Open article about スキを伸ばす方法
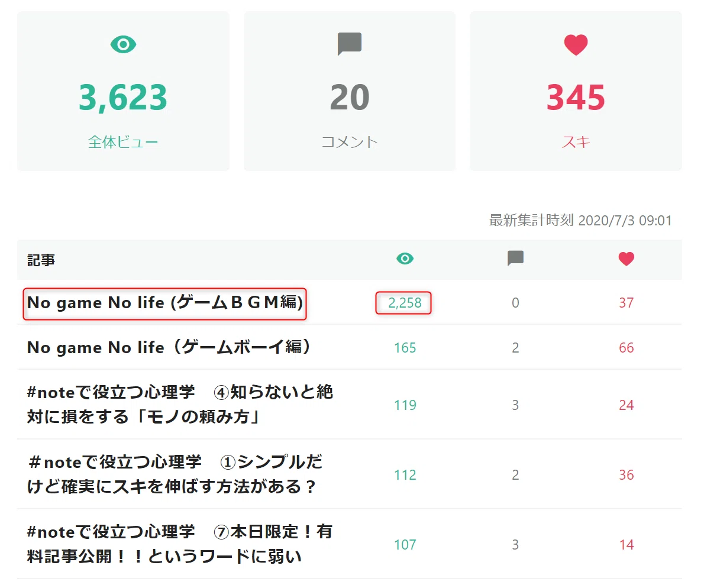The width and height of the screenshot is (704, 588). tap(174, 474)
